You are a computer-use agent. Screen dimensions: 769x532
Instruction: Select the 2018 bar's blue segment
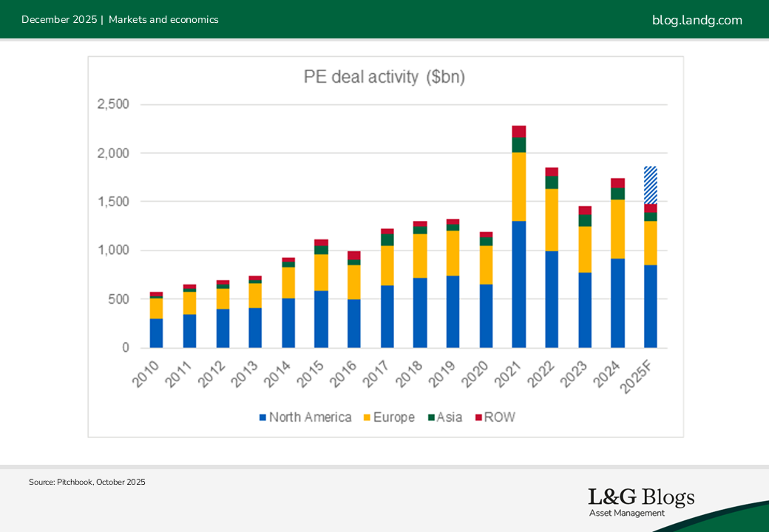pyautogui.click(x=420, y=313)
